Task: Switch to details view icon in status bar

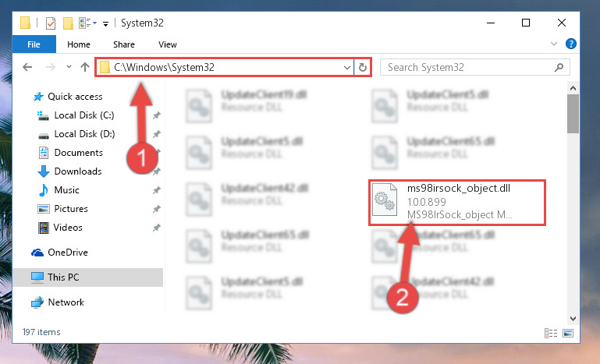Action: click(x=551, y=333)
